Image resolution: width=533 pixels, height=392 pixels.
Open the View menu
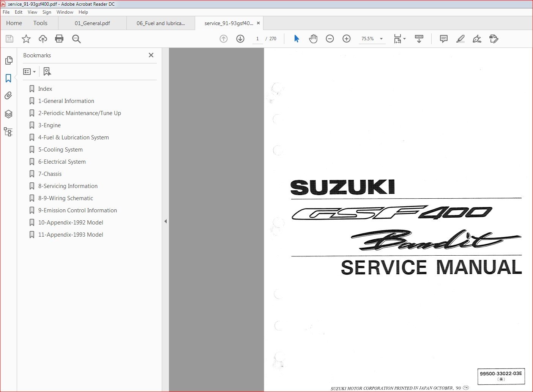(33, 12)
